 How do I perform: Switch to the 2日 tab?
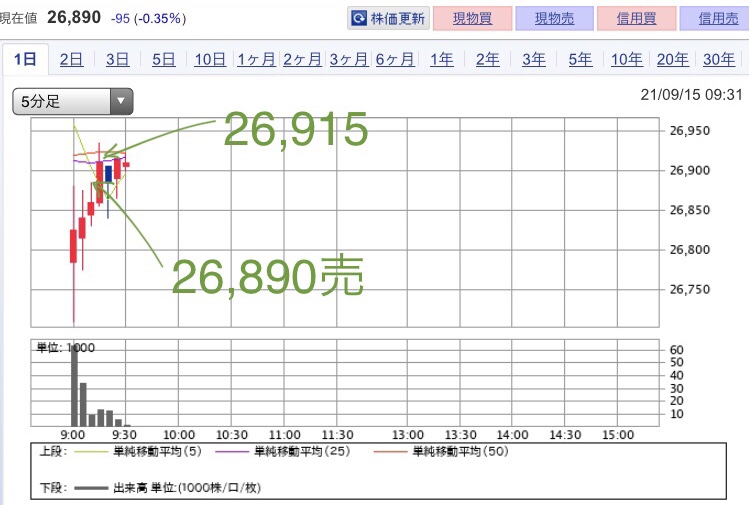(x=71, y=60)
